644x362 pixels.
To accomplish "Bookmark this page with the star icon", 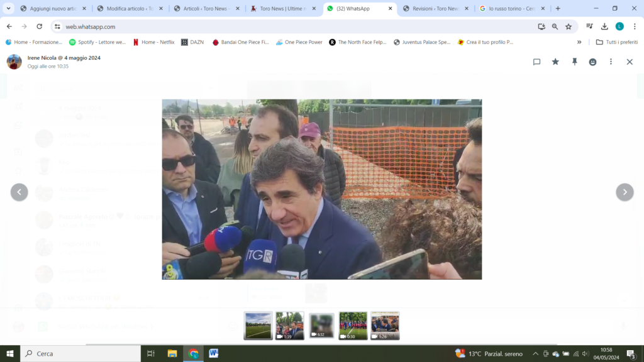I will click(569, 26).
